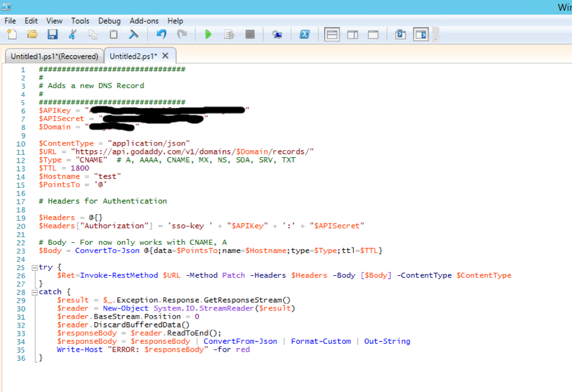
Task: Open the File menu
Action: [10, 21]
